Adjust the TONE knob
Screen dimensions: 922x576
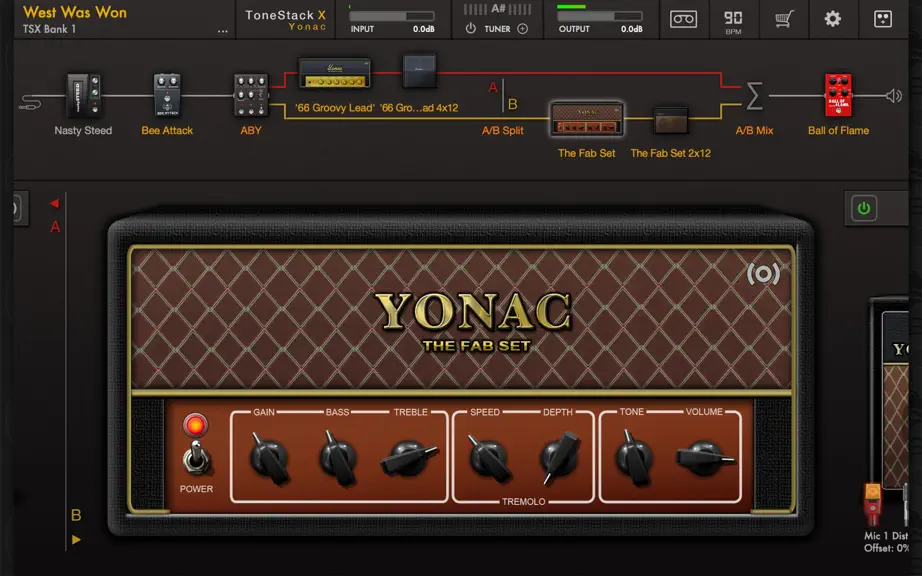(634, 458)
